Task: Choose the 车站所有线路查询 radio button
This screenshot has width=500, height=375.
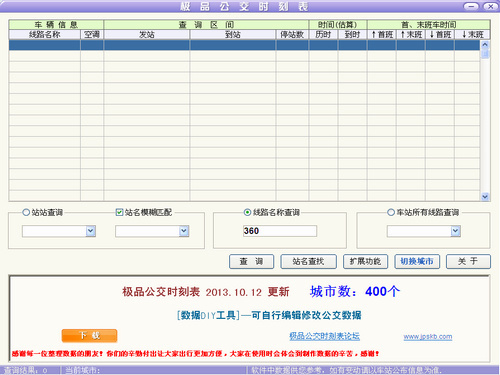Action: [x=391, y=212]
